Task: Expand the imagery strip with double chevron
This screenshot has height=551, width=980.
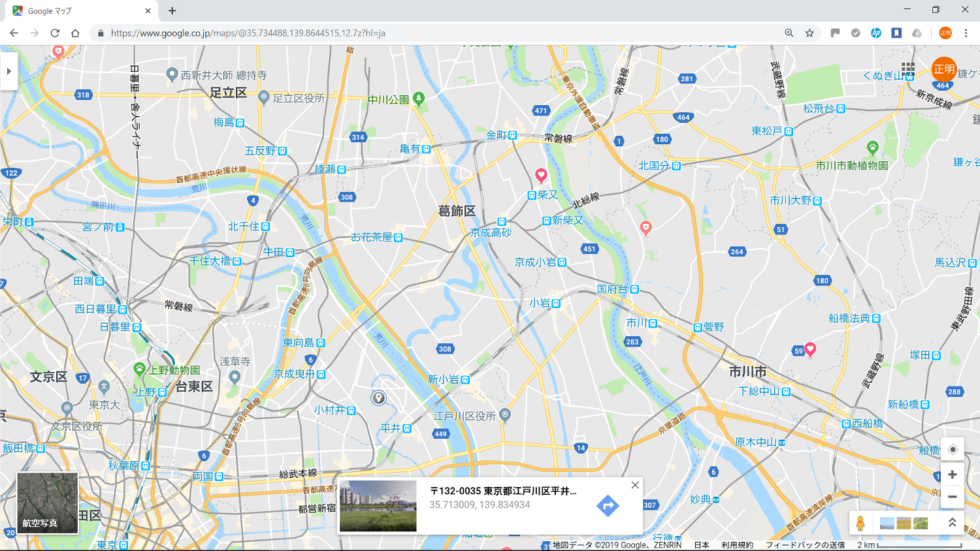Action: 952,522
